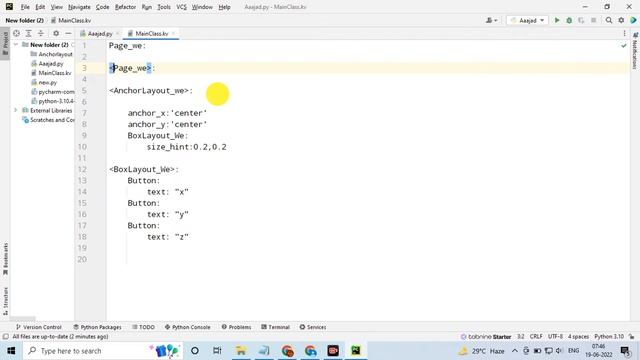
Task: Open the VCS menu
Action: click(x=181, y=7)
